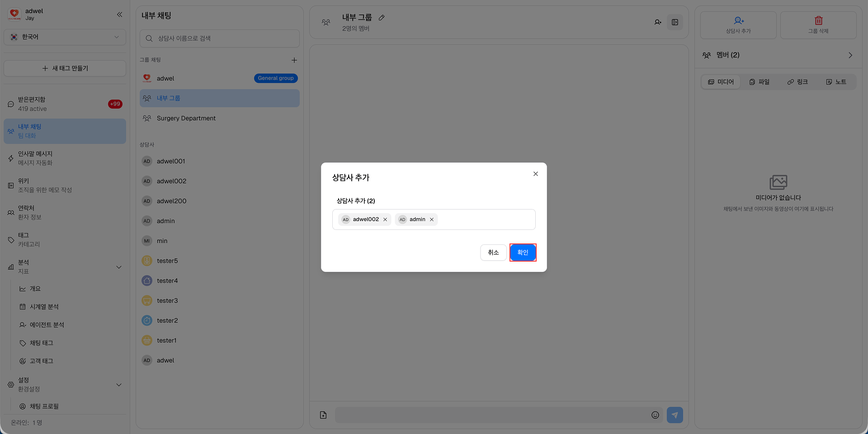
Task: Confirm adding agents with the 확인 button
Action: (x=523, y=253)
